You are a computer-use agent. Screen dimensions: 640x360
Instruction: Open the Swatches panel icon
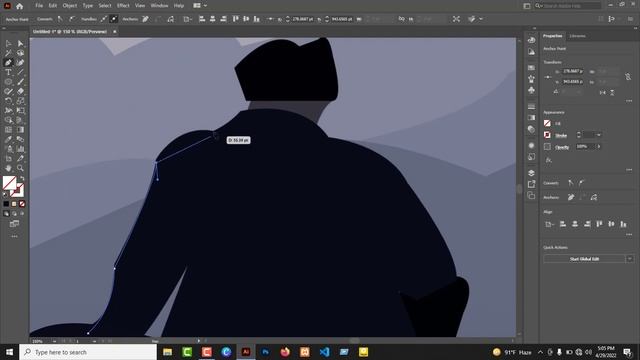click(531, 67)
